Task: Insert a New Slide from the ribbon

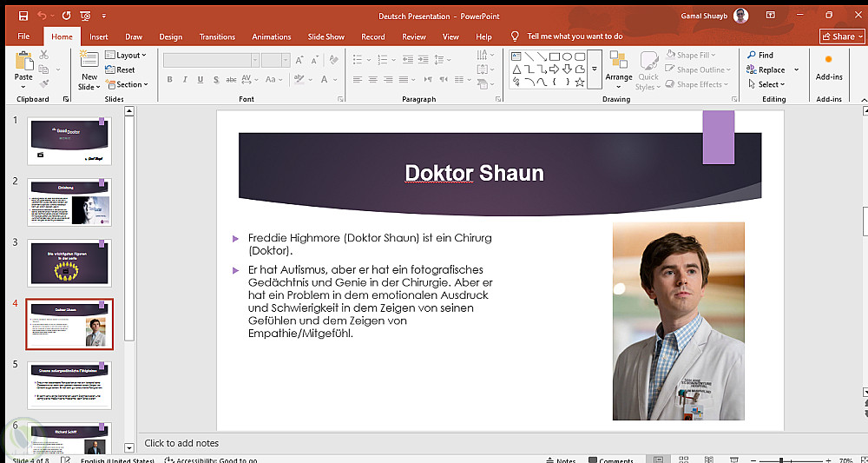Action: (x=89, y=61)
